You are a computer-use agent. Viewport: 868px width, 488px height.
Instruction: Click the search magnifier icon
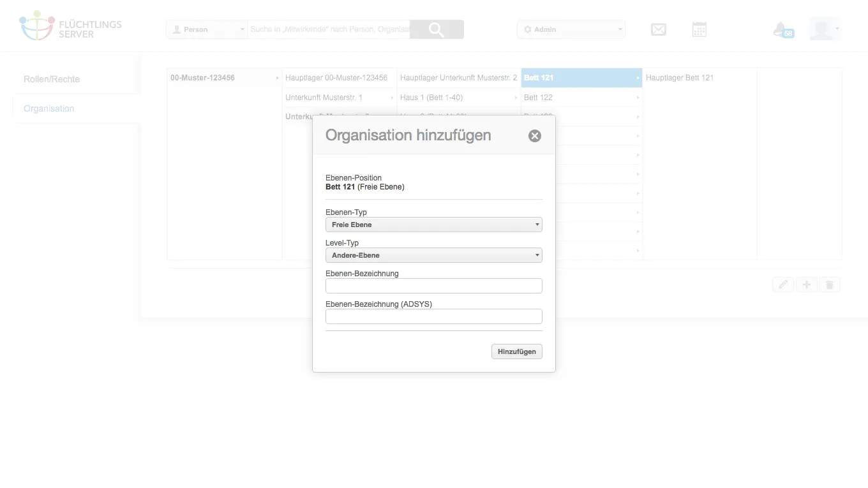(437, 29)
